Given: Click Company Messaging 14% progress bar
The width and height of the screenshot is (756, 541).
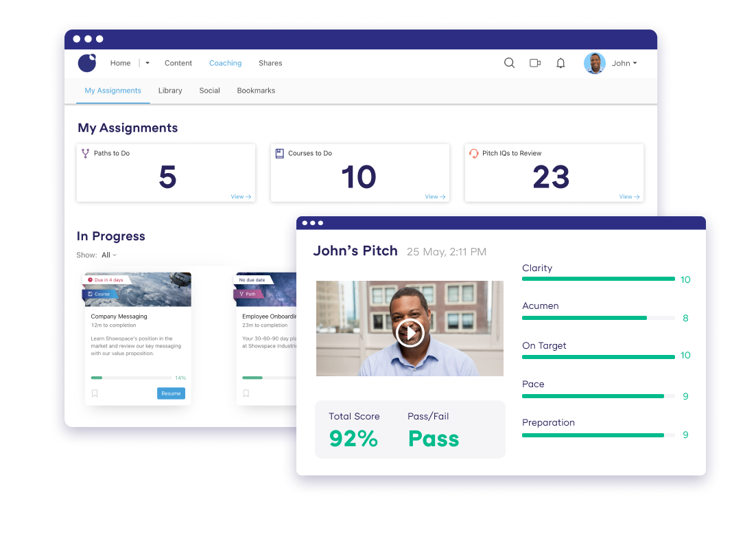Looking at the screenshot, I should click(131, 378).
